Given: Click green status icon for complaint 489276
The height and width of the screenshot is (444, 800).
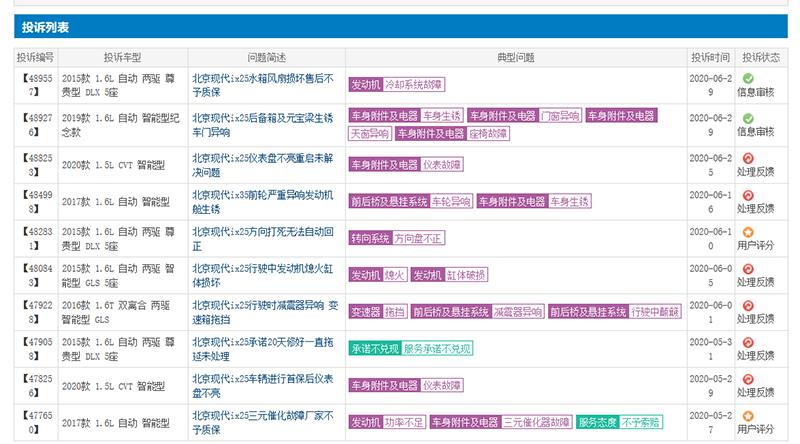Looking at the screenshot, I should click(748, 118).
